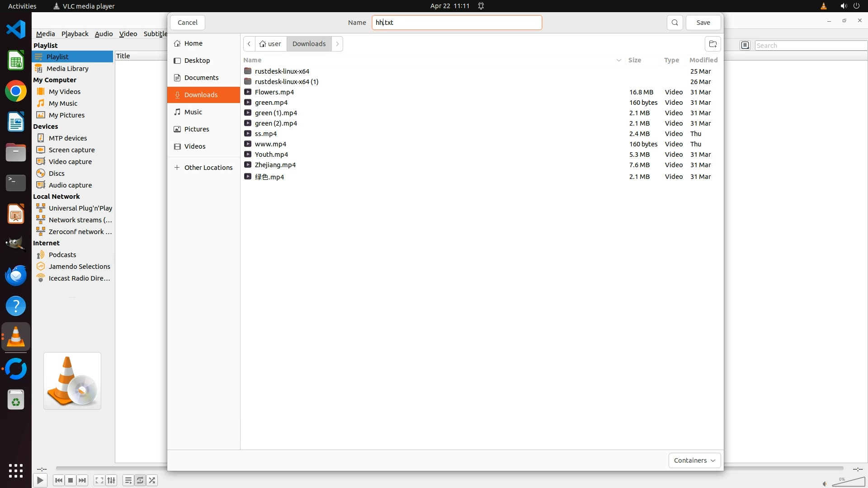Click the previous track button
This screenshot has width=868, height=488.
pos(58,480)
